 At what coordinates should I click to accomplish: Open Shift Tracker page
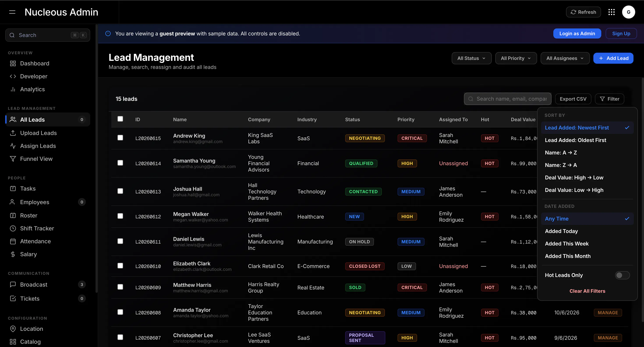(x=48, y=228)
